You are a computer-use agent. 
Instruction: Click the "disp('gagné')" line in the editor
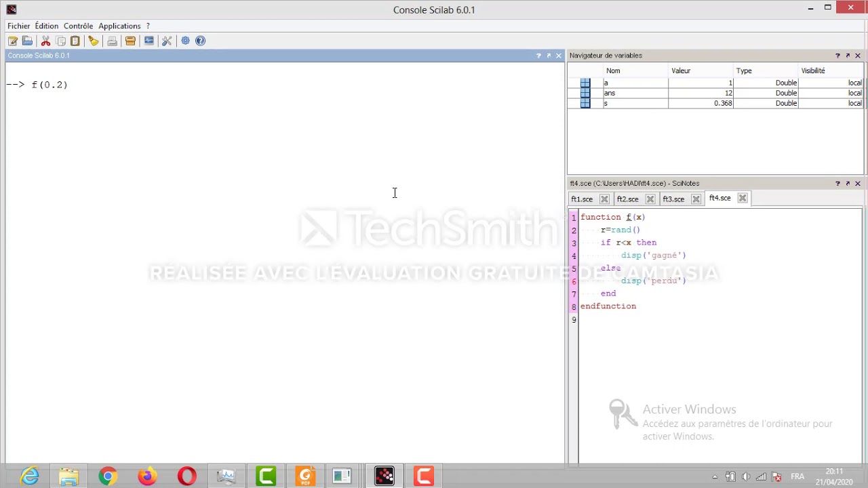654,256
